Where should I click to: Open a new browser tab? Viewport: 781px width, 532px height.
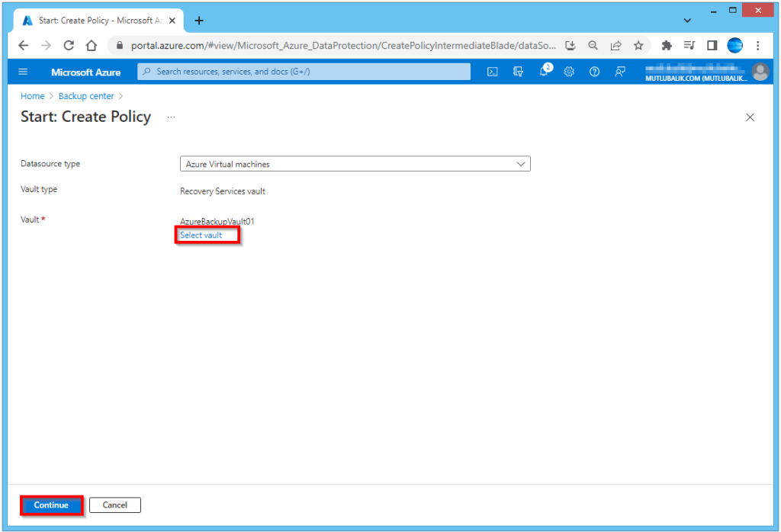(199, 21)
